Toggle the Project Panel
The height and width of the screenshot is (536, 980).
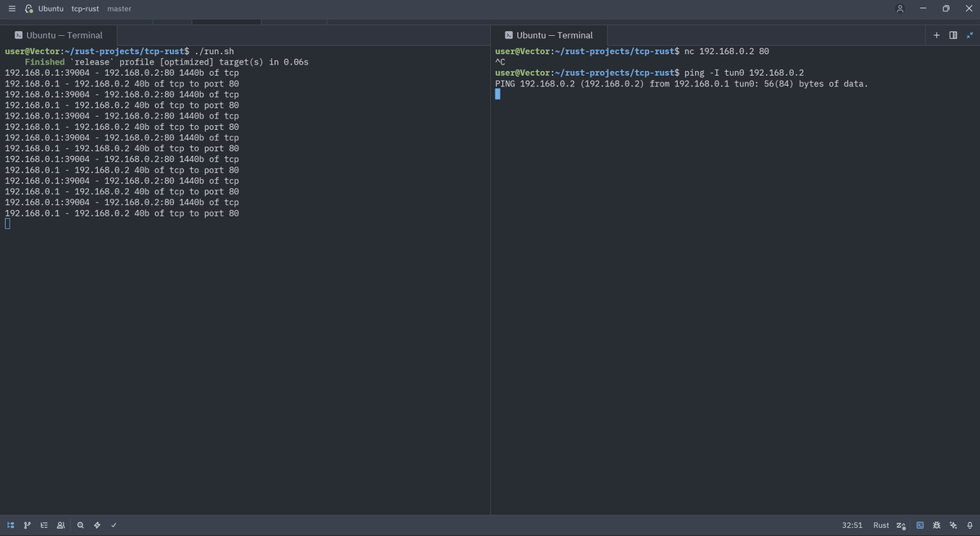click(11, 525)
